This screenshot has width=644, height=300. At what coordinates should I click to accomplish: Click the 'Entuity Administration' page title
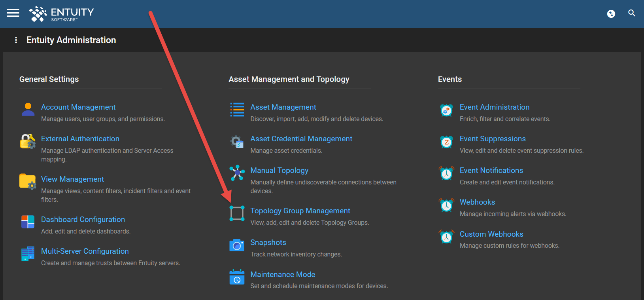point(71,40)
